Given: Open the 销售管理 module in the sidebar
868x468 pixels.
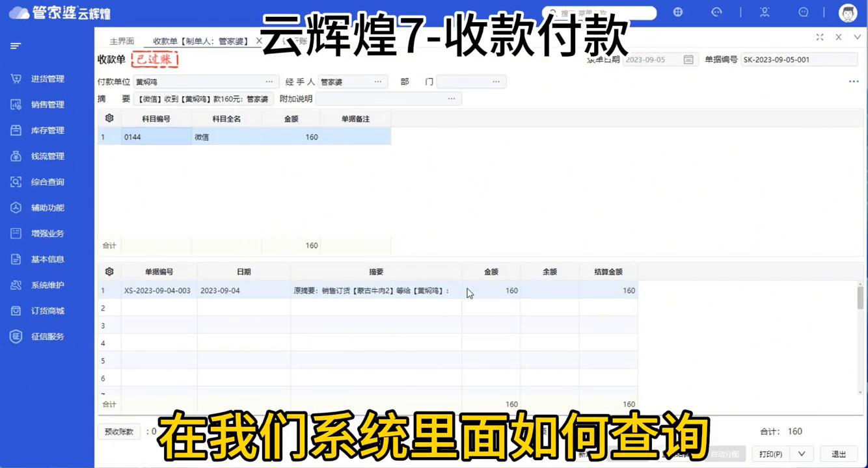Looking at the screenshot, I should tap(47, 104).
